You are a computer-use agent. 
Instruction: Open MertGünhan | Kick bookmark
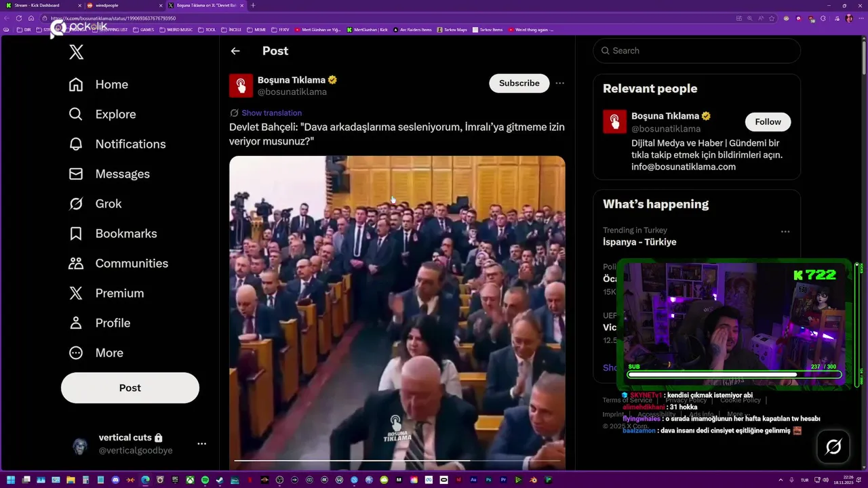[x=367, y=30]
